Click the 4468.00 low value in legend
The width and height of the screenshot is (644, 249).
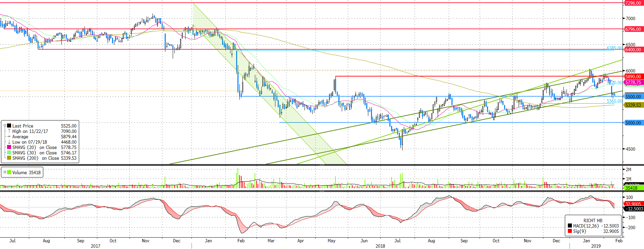[x=69, y=142]
